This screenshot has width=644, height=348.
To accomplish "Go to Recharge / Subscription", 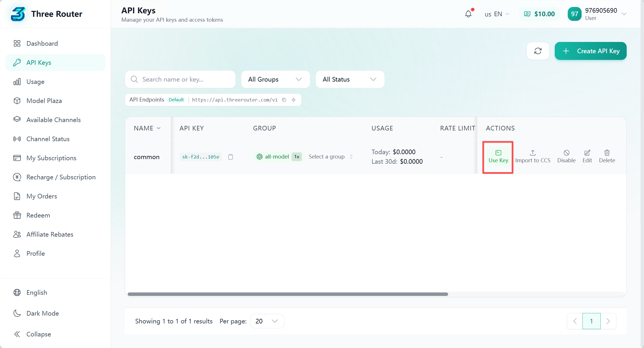I will point(55,177).
